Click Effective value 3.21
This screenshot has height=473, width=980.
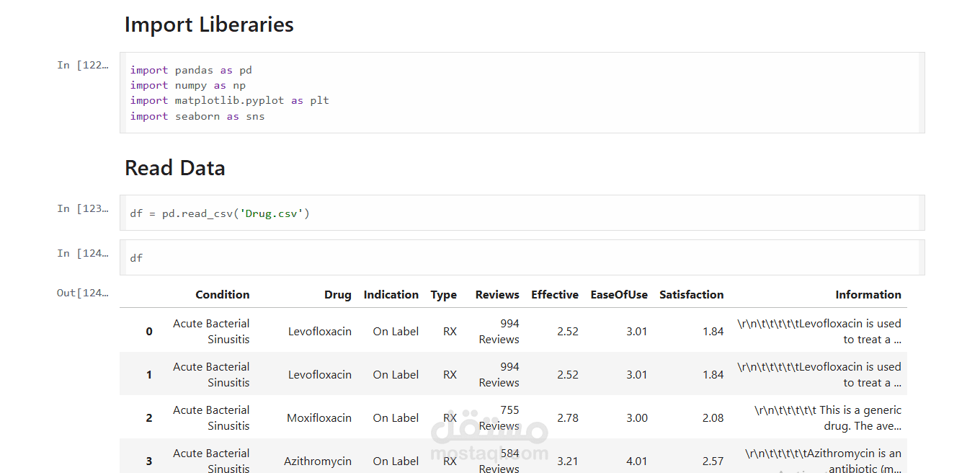point(568,461)
